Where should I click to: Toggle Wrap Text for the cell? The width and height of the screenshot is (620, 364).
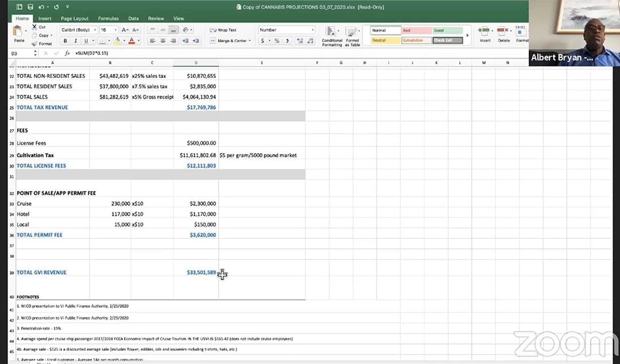[223, 30]
